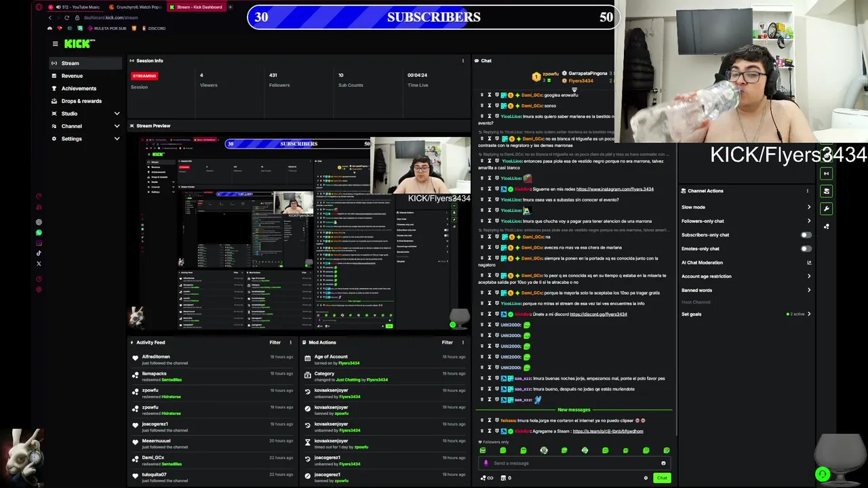Click the last emote in chat bar
The image size is (868, 488).
[667, 450]
